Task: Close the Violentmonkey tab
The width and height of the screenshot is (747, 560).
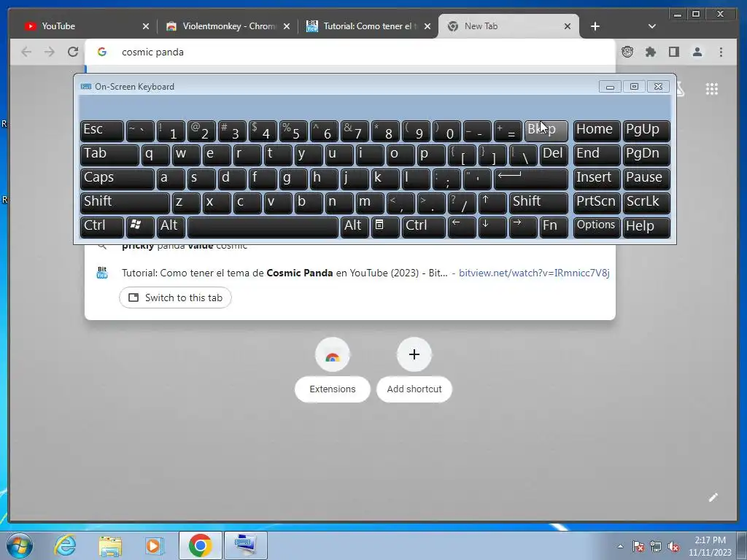Action: click(x=287, y=26)
